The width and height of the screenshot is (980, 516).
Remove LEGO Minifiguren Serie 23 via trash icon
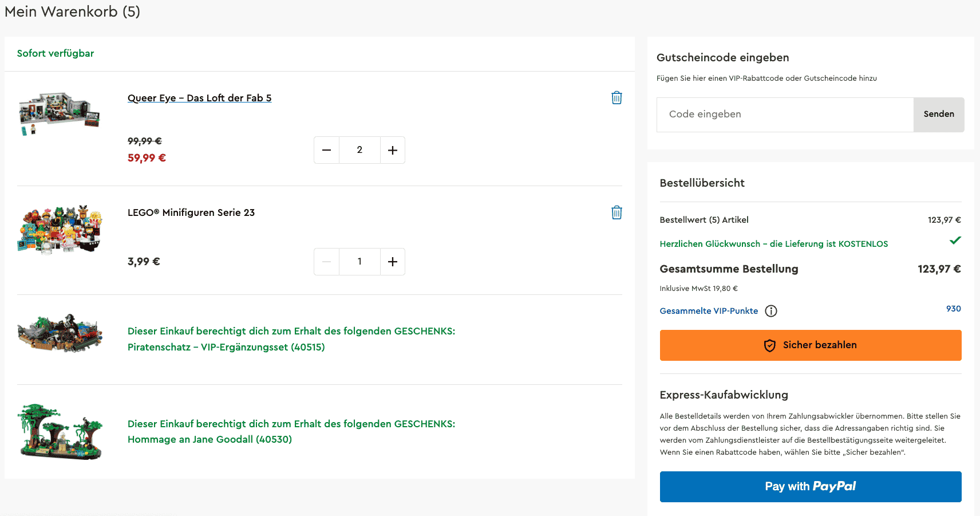tap(617, 212)
